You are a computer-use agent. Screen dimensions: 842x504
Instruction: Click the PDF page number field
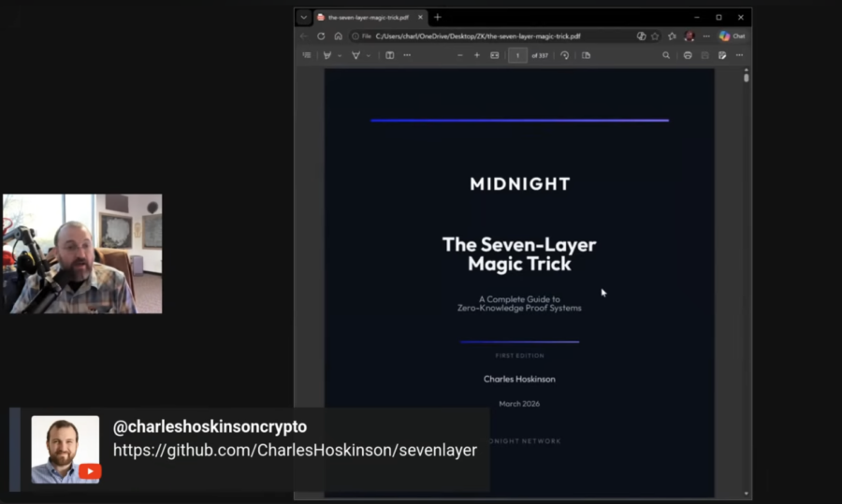click(517, 55)
